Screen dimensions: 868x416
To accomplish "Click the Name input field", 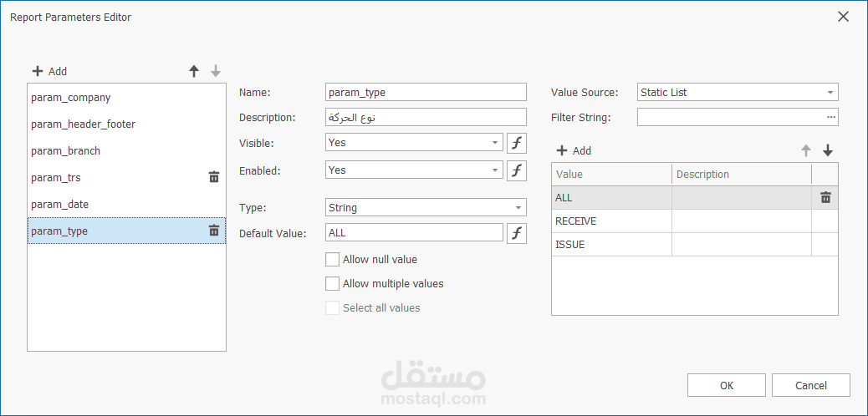I will click(x=426, y=92).
